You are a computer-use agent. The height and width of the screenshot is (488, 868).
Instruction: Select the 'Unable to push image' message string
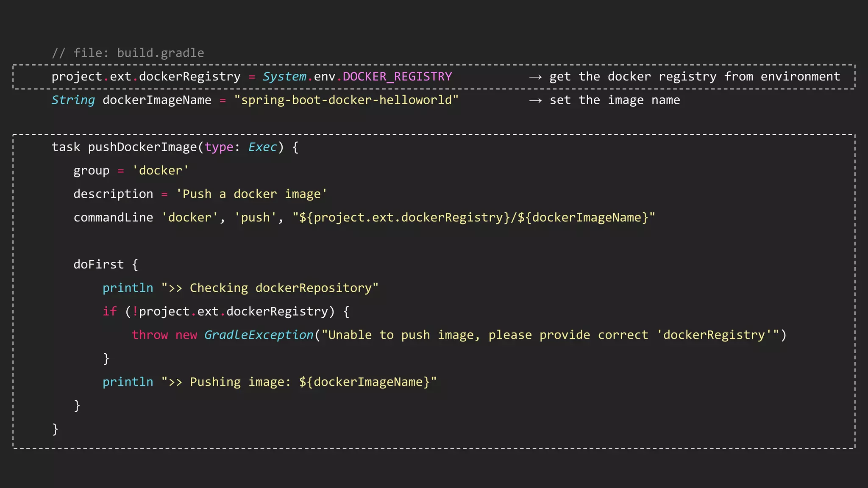[551, 335]
